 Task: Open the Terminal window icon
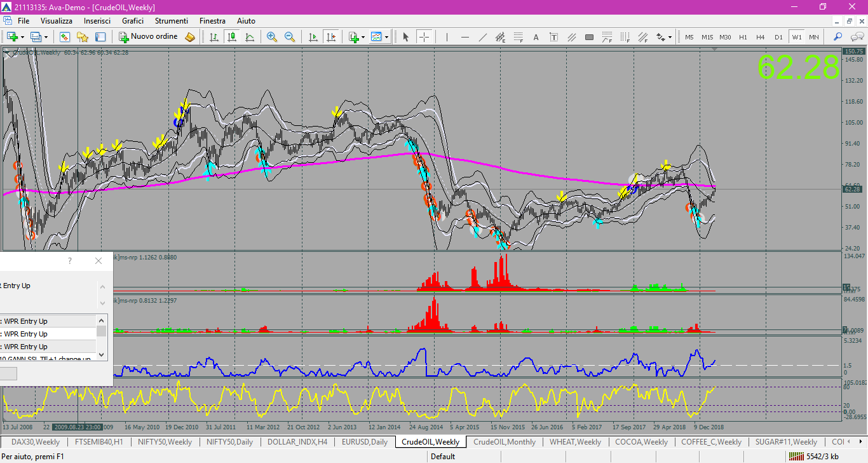[x=100, y=37]
